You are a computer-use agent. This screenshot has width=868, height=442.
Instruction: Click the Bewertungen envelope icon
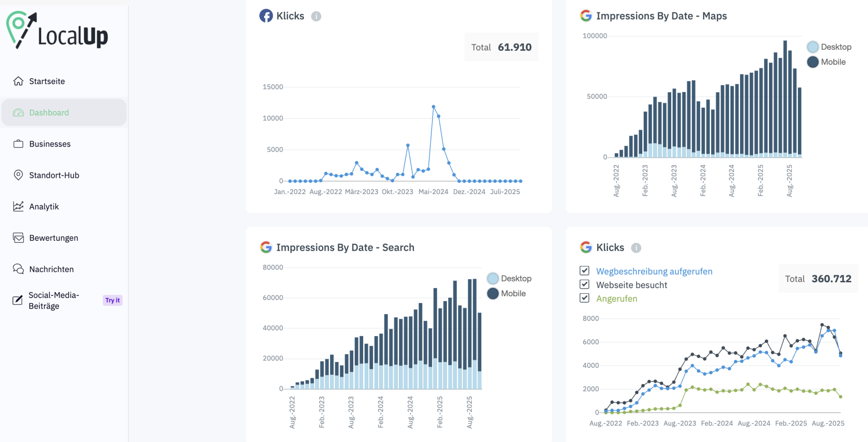point(18,238)
